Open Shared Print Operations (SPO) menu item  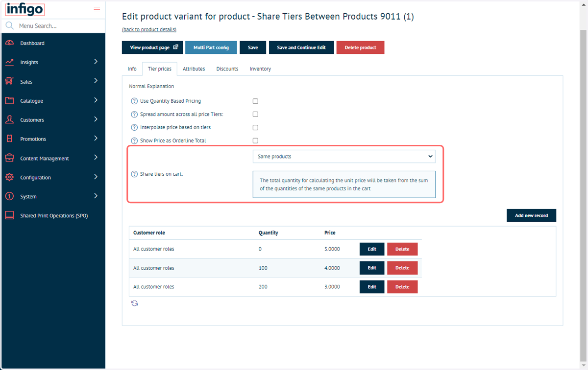53,215
